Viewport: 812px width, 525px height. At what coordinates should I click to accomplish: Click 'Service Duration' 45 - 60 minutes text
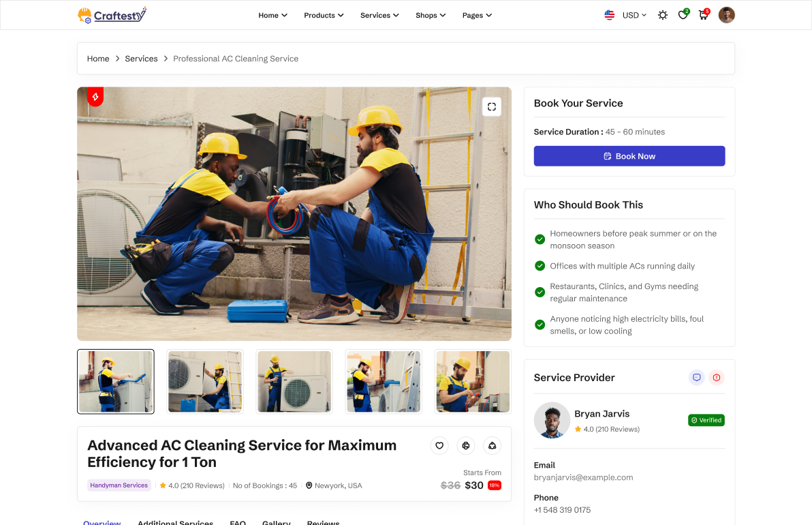pos(599,132)
